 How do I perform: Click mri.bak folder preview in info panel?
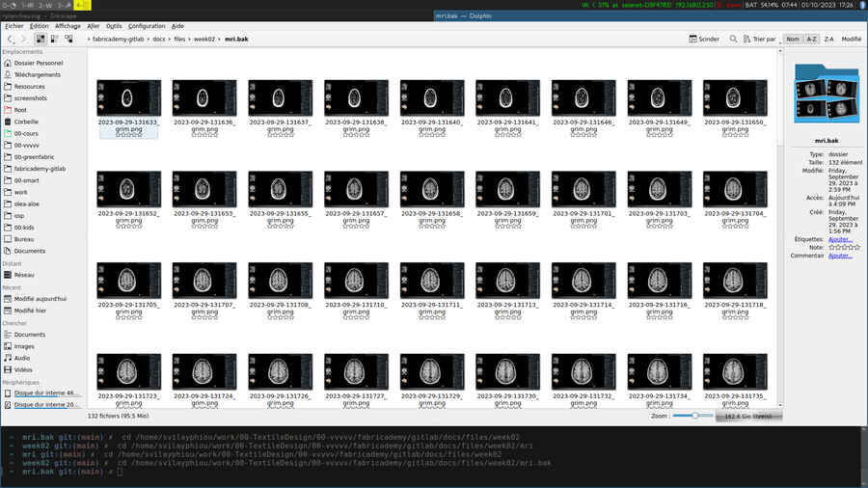tap(827, 94)
